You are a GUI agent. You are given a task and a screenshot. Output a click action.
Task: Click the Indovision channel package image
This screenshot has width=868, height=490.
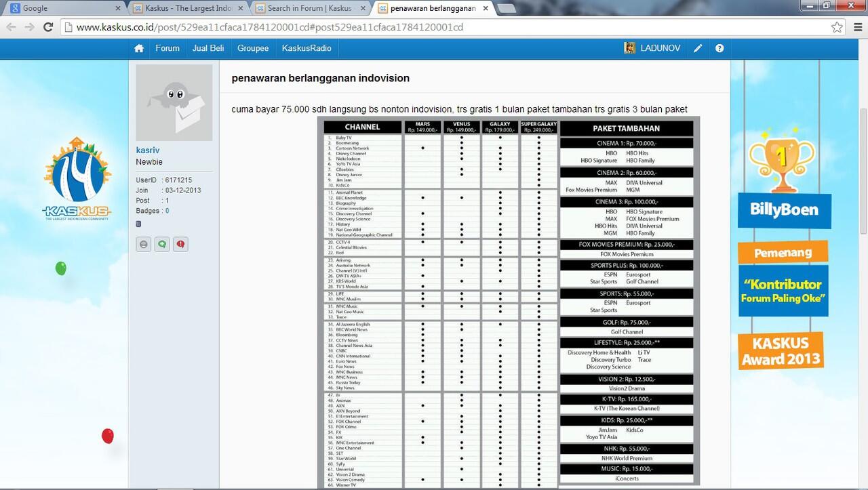point(509,302)
